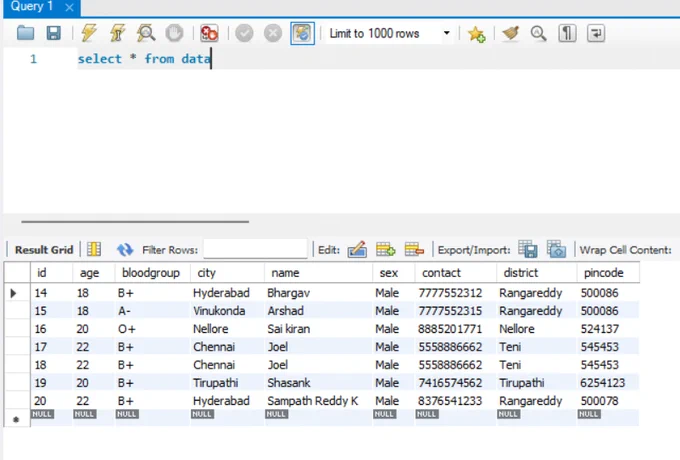Close the Query 1 tab
Image resolution: width=680 pixels, height=460 pixels.
(x=69, y=7)
